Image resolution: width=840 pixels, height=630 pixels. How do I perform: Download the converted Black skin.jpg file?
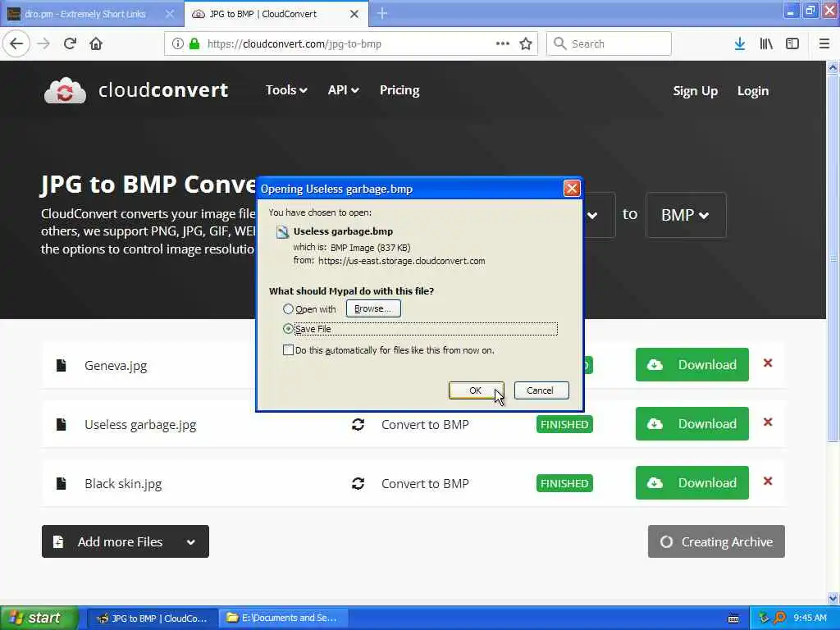(x=692, y=482)
